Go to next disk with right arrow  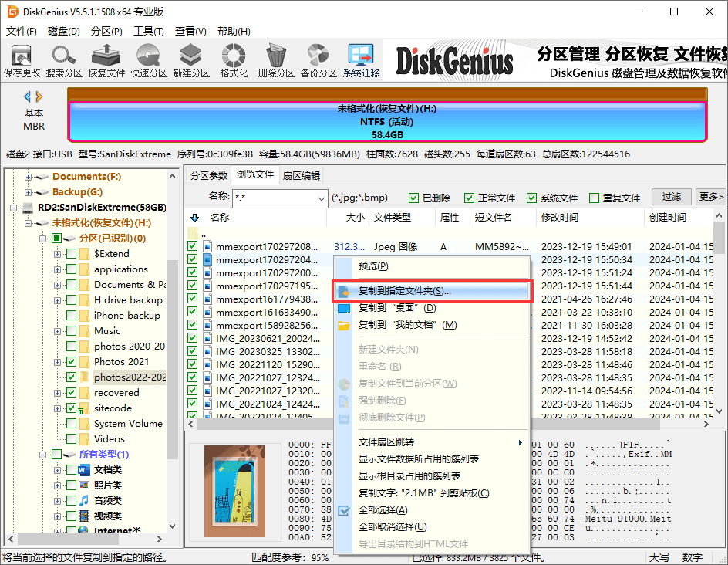(39, 96)
